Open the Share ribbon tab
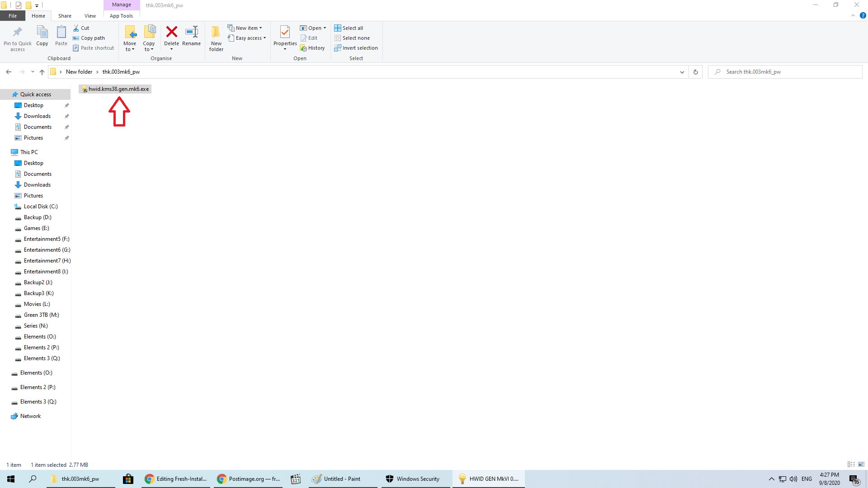The height and width of the screenshot is (488, 868). (x=65, y=16)
